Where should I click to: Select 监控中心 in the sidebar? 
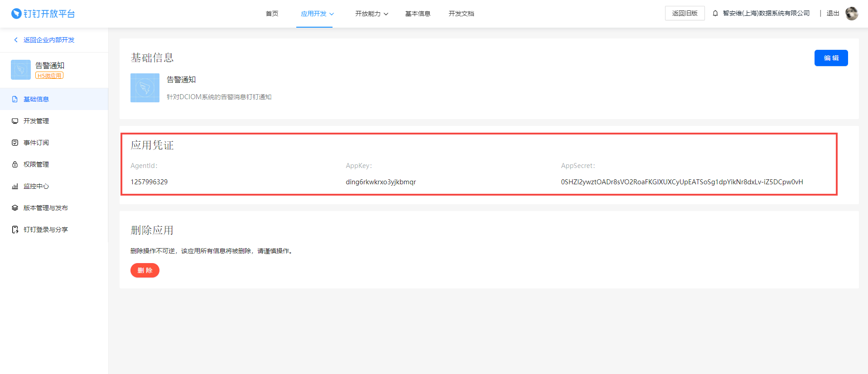[x=54, y=186]
